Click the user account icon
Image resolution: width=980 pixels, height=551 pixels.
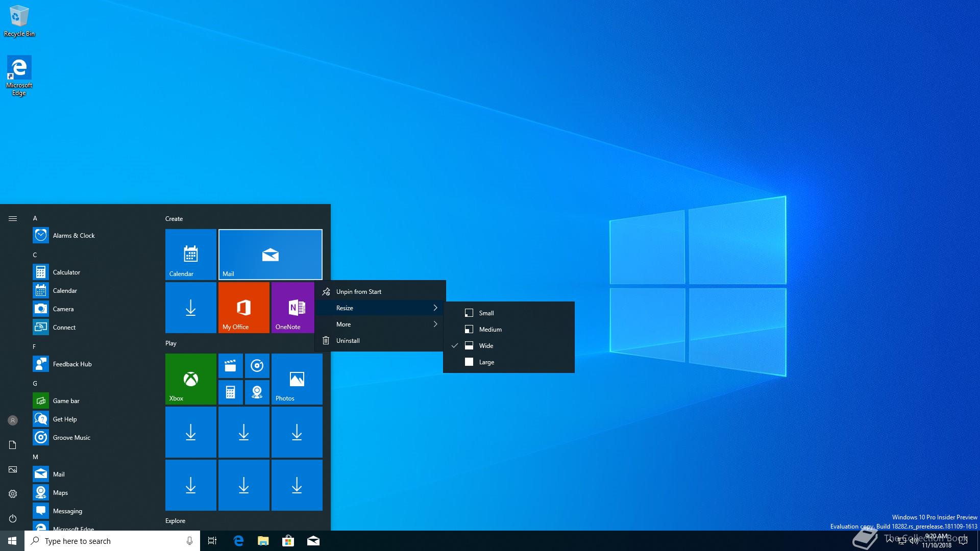(x=13, y=420)
